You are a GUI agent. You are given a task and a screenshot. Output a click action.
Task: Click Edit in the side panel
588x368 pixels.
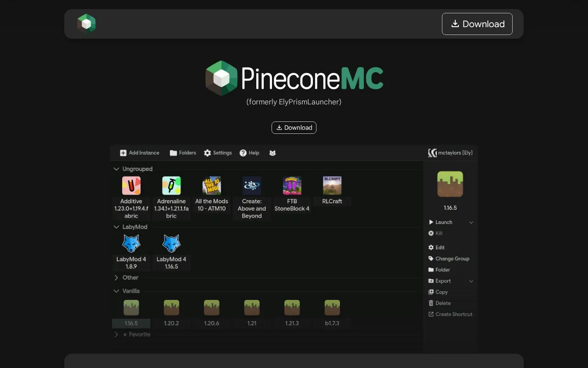click(x=436, y=247)
